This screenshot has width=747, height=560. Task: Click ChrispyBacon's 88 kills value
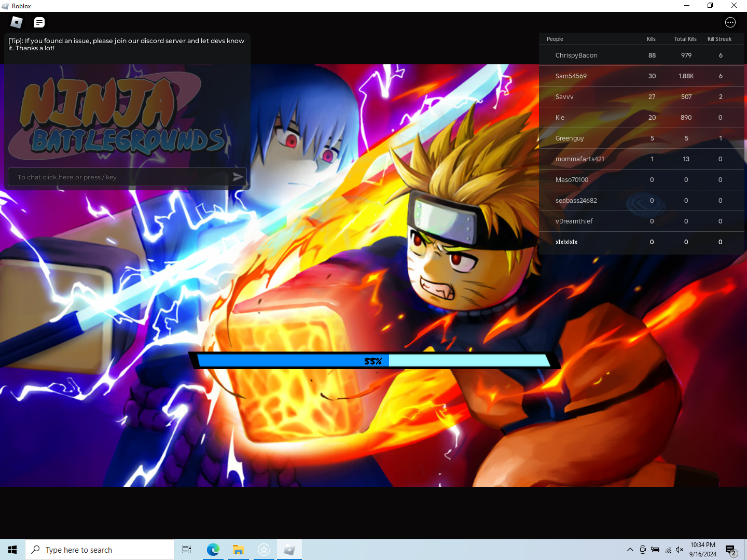(x=652, y=55)
